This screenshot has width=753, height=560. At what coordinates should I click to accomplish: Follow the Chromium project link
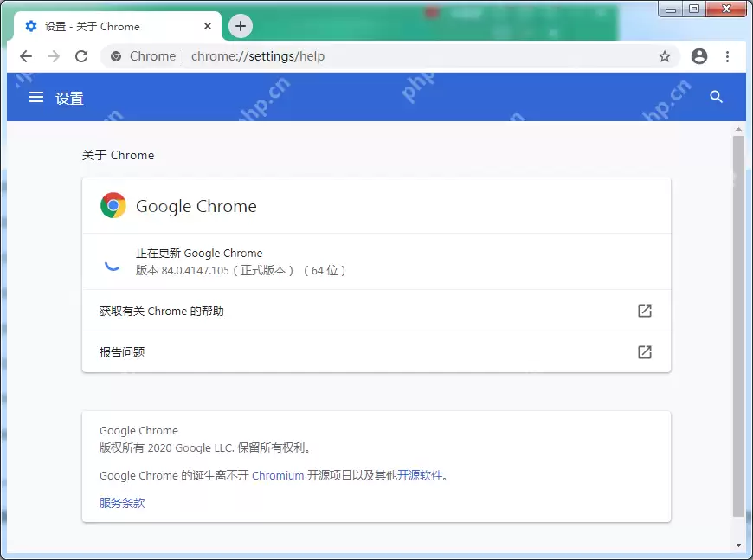(x=278, y=475)
